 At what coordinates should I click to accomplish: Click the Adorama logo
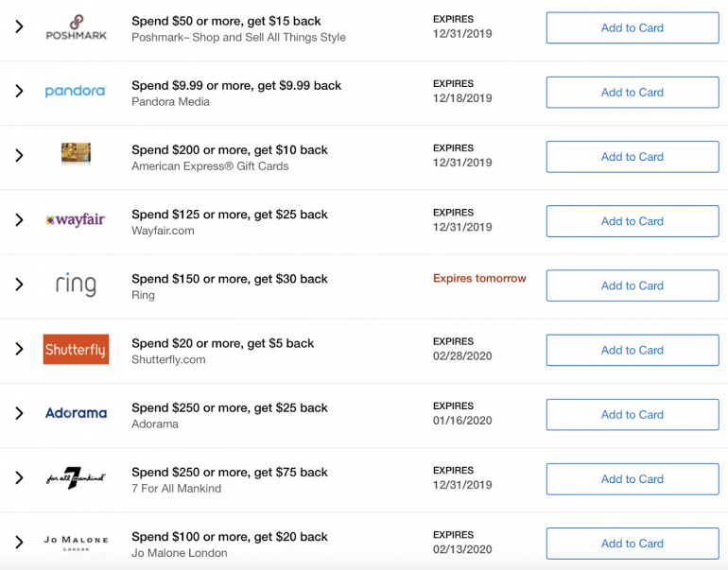click(x=76, y=413)
